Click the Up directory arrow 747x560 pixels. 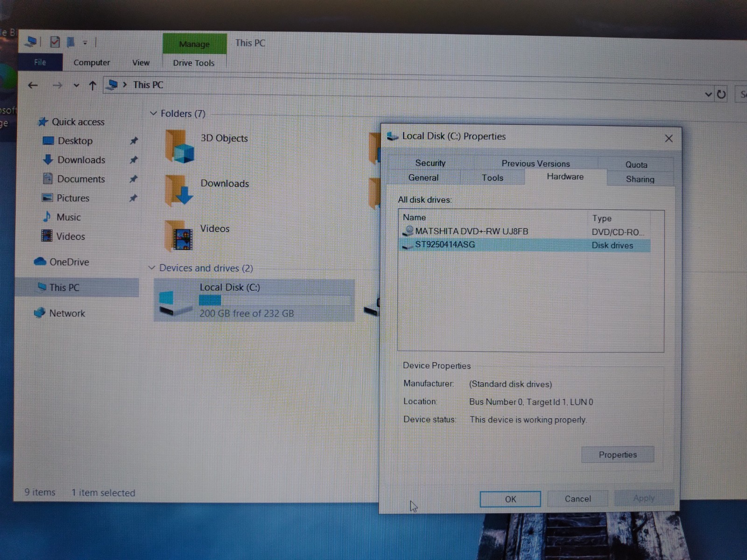[92, 85]
